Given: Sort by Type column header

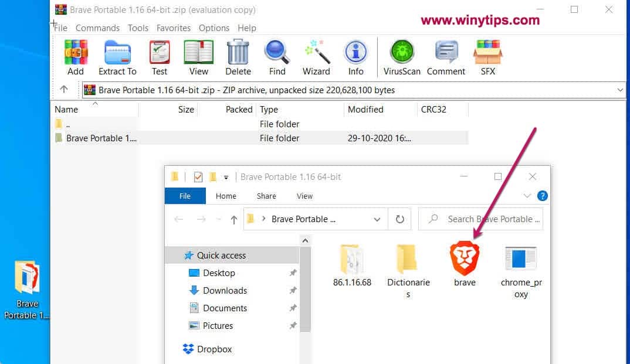Looking at the screenshot, I should coord(300,109).
